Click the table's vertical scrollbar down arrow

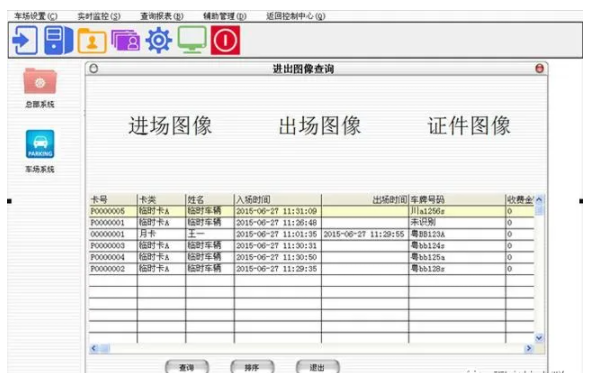click(539, 338)
